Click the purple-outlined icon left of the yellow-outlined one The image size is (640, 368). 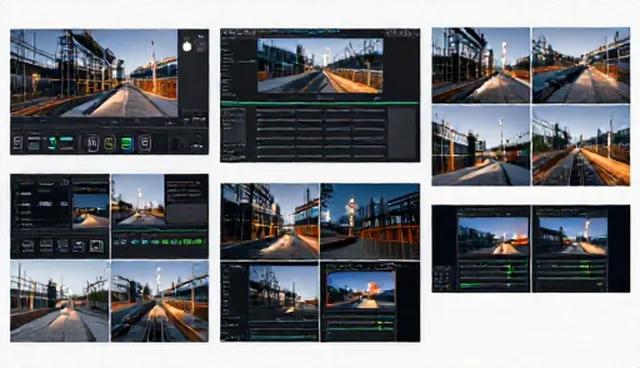pos(92,143)
